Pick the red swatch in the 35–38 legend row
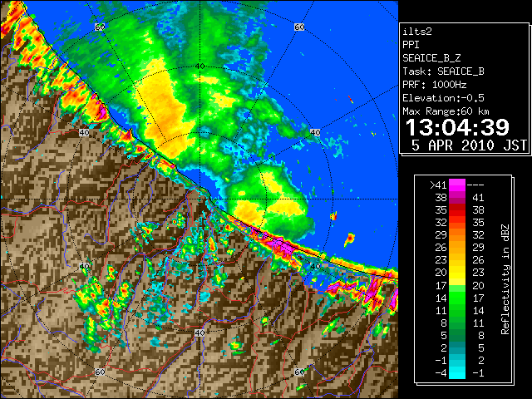The height and width of the screenshot is (399, 532). click(x=457, y=210)
